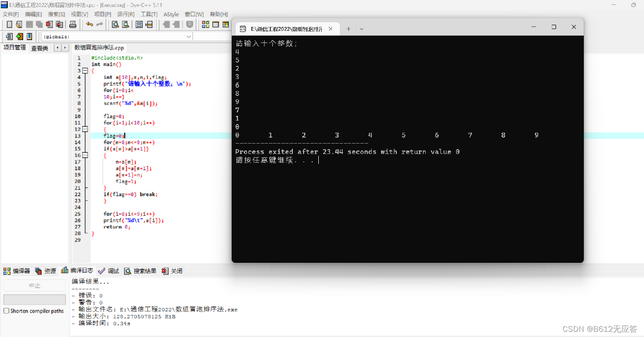The width and height of the screenshot is (644, 337).
Task: Click the Compile four-squares toolbar icon
Action: click(206, 24)
